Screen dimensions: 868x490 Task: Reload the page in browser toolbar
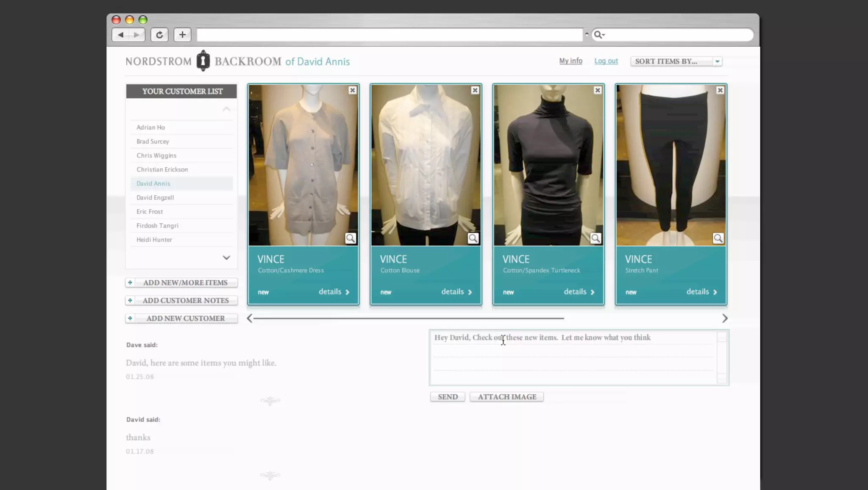(x=159, y=35)
